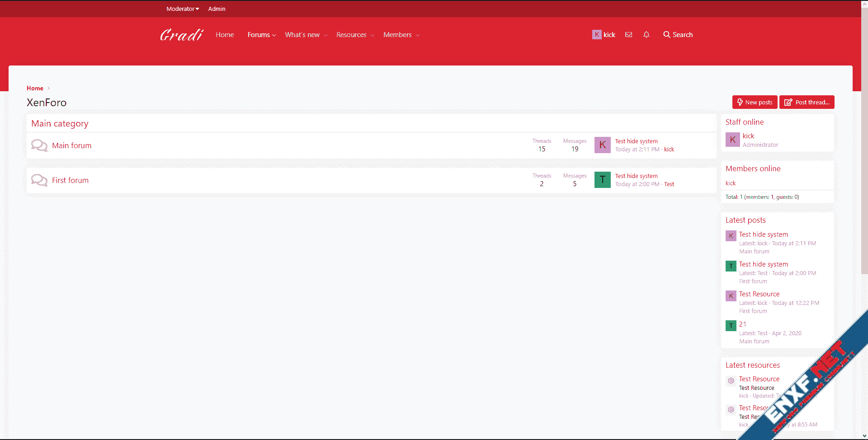Click the New posts button
The width and height of the screenshot is (868, 440).
pyautogui.click(x=755, y=102)
